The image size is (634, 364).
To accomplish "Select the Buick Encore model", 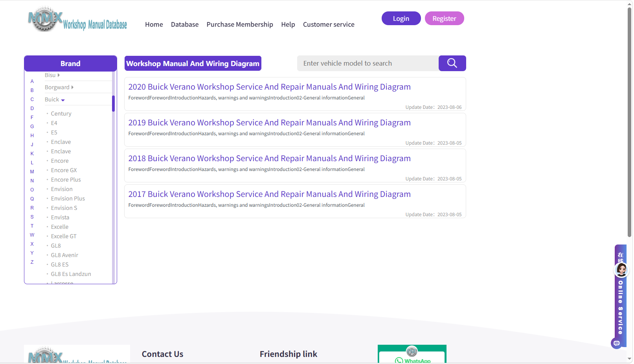I will pyautogui.click(x=60, y=161).
